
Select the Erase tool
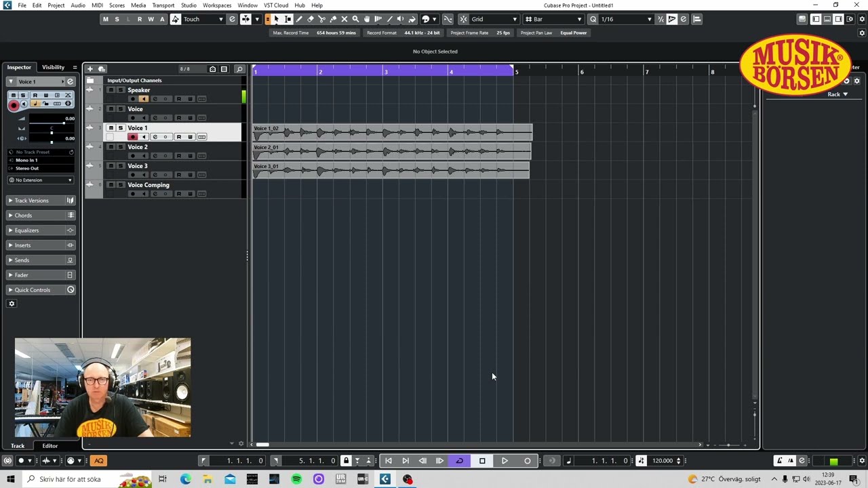(311, 19)
